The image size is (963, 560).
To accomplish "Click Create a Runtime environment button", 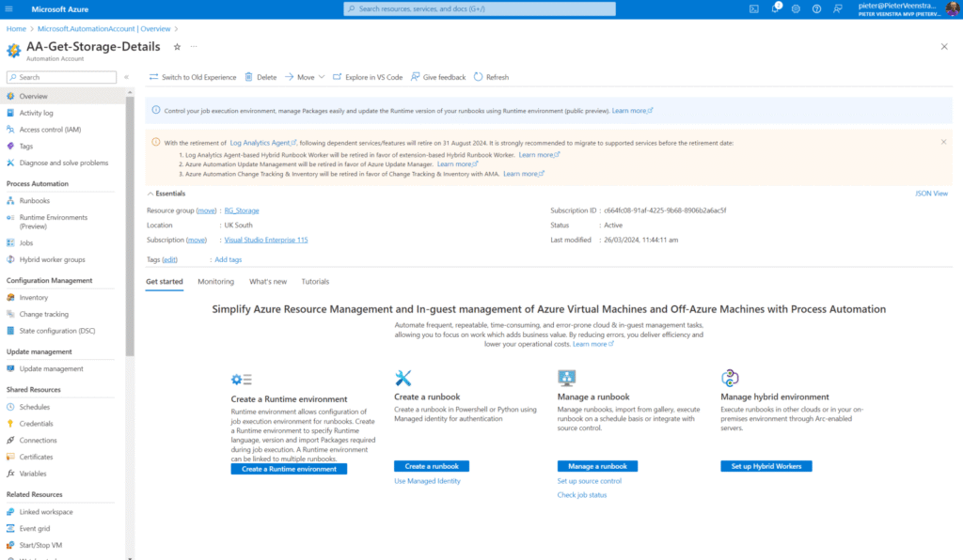I will coord(289,469).
